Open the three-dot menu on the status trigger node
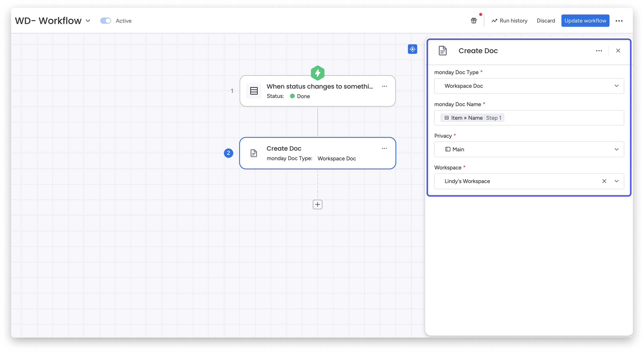Viewport: 644px width, 352px height. (384, 86)
